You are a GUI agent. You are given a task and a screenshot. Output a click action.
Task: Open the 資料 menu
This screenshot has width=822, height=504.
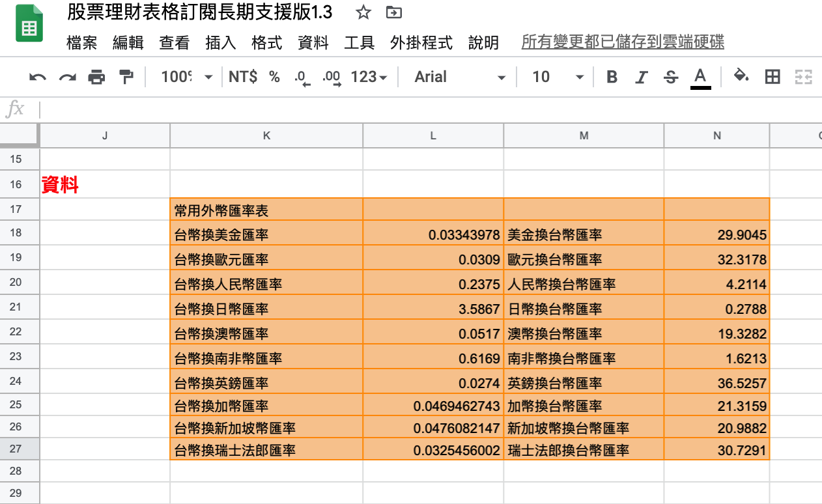[x=313, y=43]
